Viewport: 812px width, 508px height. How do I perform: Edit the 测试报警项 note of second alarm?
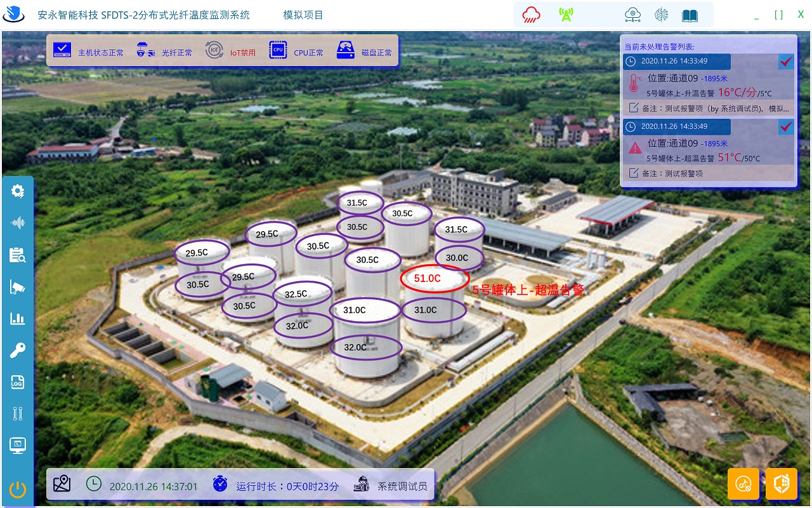point(672,173)
